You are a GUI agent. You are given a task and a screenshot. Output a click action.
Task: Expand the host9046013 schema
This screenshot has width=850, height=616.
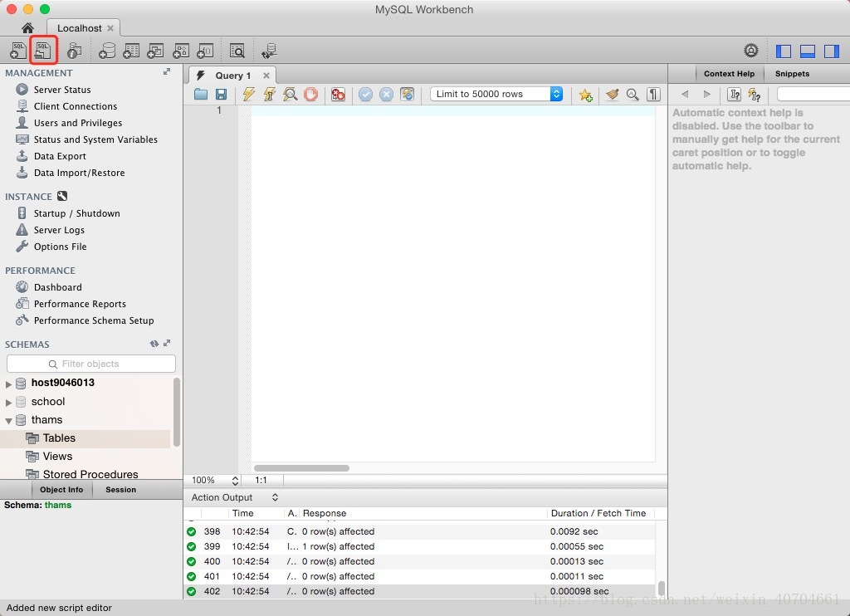tap(8, 384)
